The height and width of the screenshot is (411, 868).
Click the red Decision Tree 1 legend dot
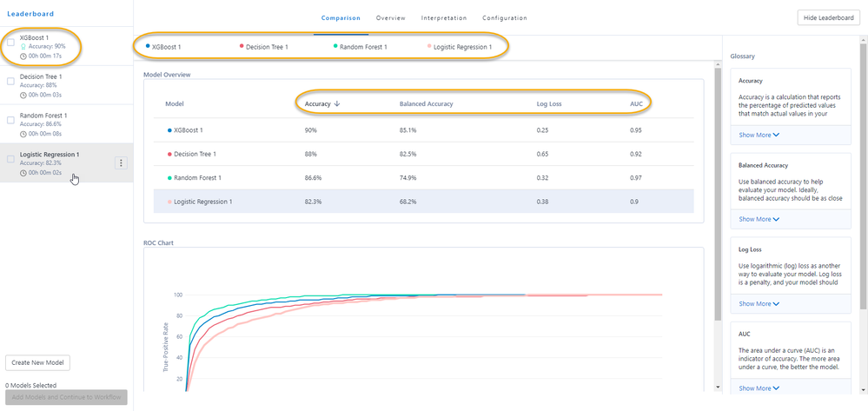point(242,47)
